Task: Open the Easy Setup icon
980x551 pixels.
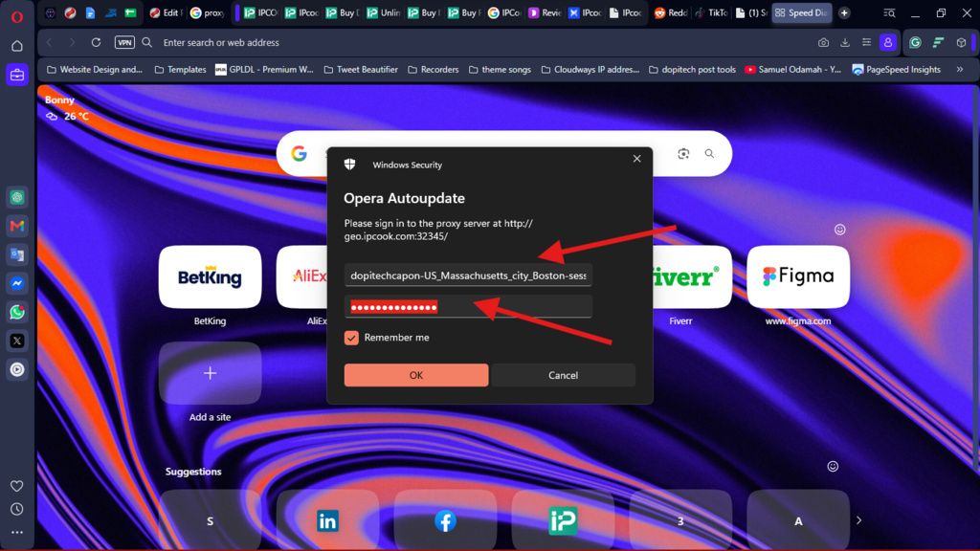Action: click(x=866, y=42)
